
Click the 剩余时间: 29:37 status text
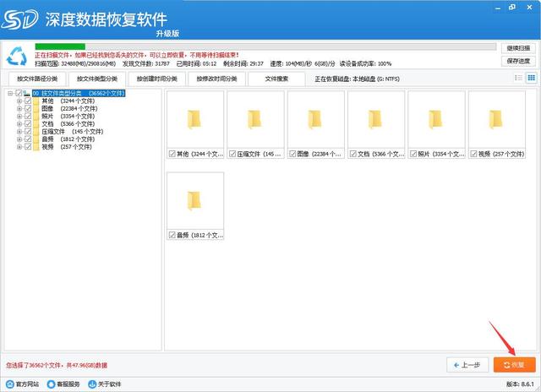coord(243,63)
